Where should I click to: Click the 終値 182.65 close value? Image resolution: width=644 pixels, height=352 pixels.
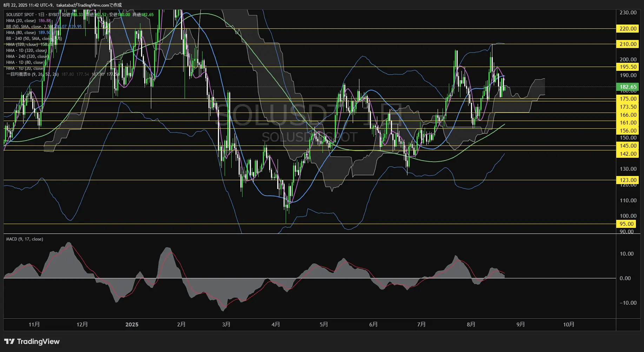tap(143, 15)
